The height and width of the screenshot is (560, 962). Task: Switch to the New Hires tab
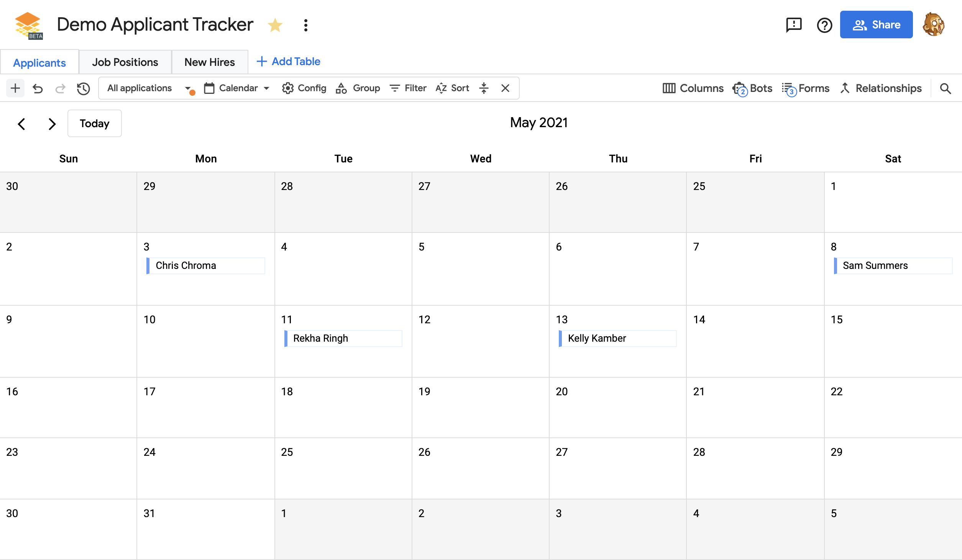[210, 62]
